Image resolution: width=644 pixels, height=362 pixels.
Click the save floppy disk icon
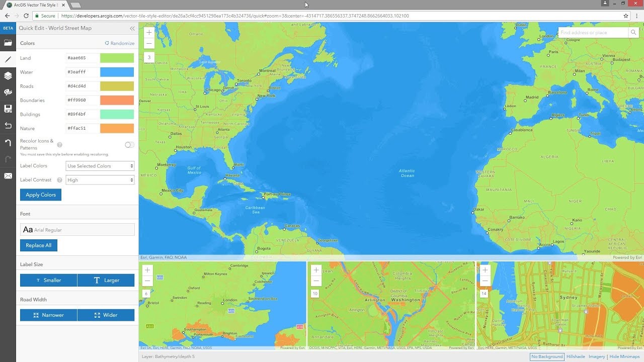click(x=8, y=109)
